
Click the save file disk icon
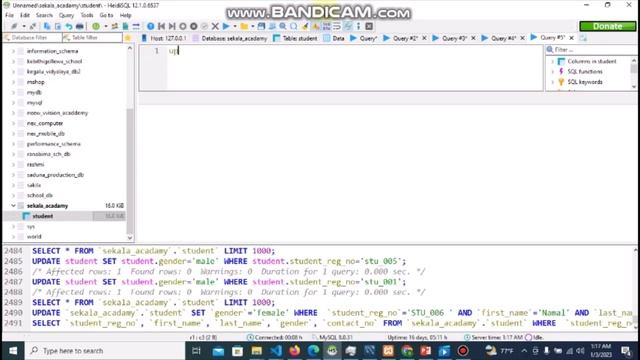point(261,26)
